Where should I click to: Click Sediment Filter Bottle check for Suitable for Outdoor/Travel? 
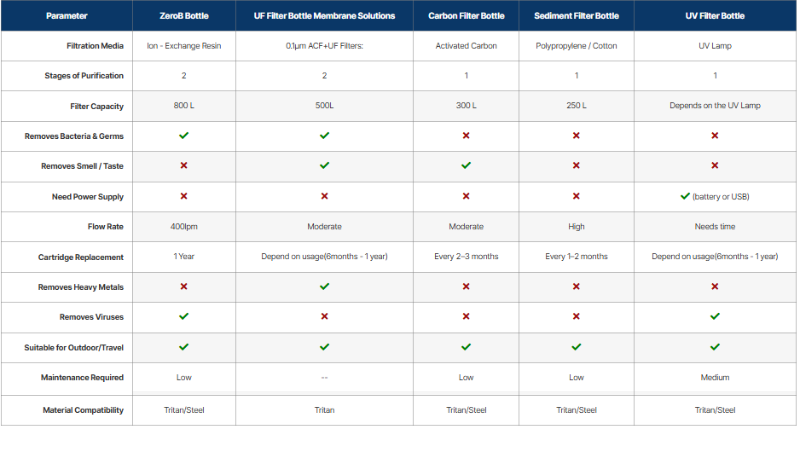click(x=576, y=347)
